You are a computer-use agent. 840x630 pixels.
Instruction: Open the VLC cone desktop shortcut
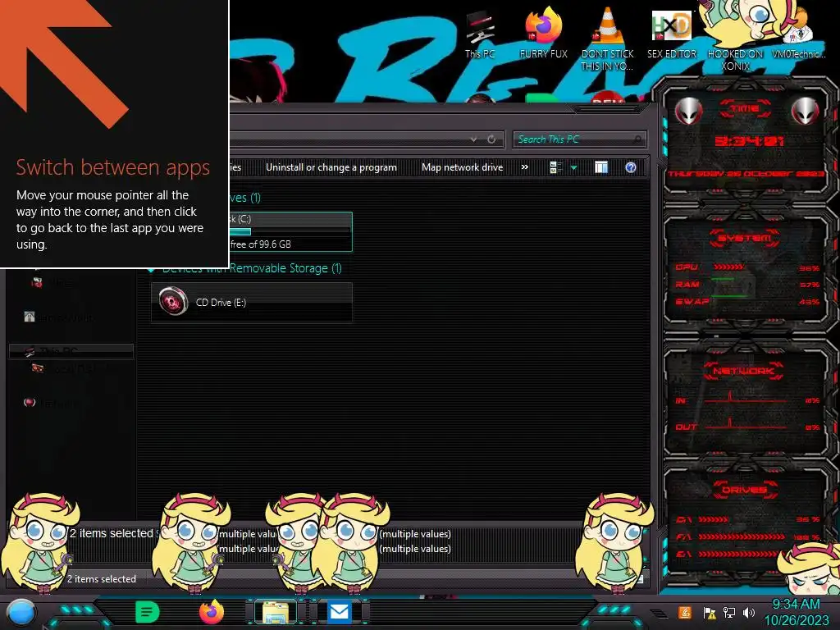[x=607, y=39]
